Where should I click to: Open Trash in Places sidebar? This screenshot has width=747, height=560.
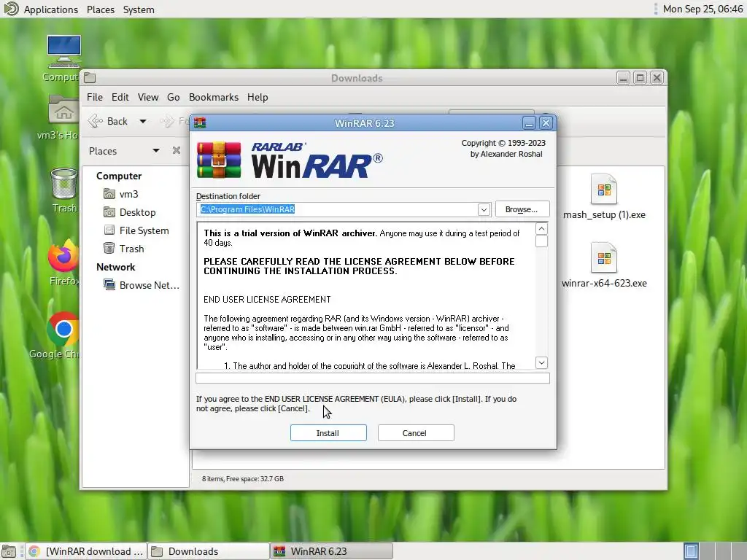124,249
